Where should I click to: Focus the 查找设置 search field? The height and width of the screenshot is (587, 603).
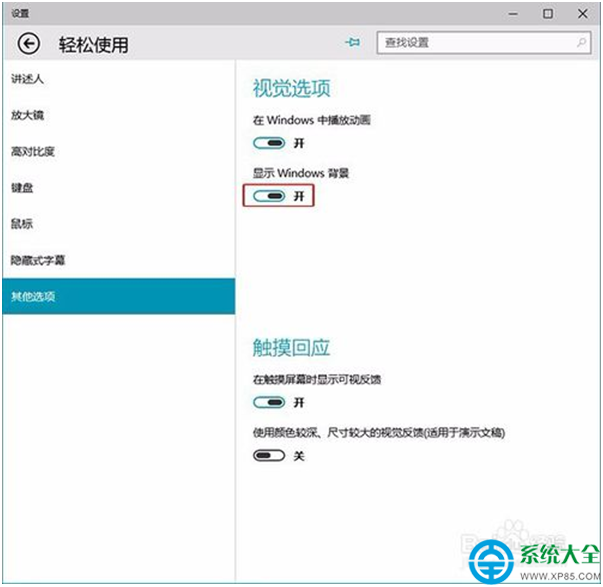[x=484, y=43]
